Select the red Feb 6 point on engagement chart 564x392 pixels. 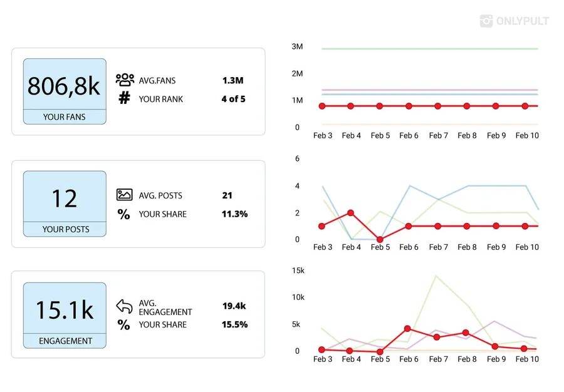(408, 328)
